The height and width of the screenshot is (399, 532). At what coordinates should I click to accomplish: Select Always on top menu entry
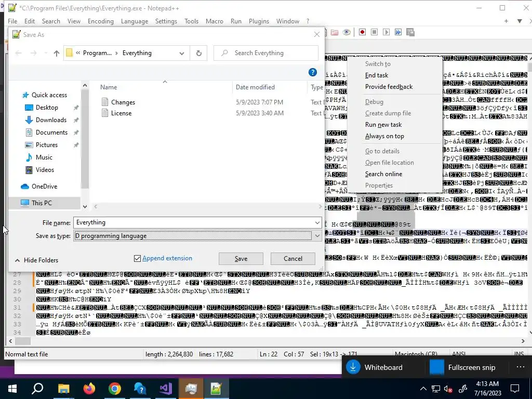[x=384, y=136]
